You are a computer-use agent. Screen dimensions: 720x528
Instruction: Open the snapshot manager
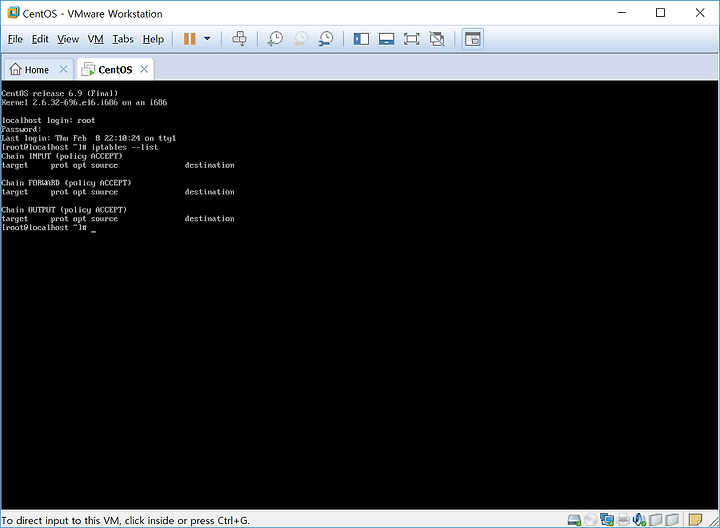(x=326, y=39)
